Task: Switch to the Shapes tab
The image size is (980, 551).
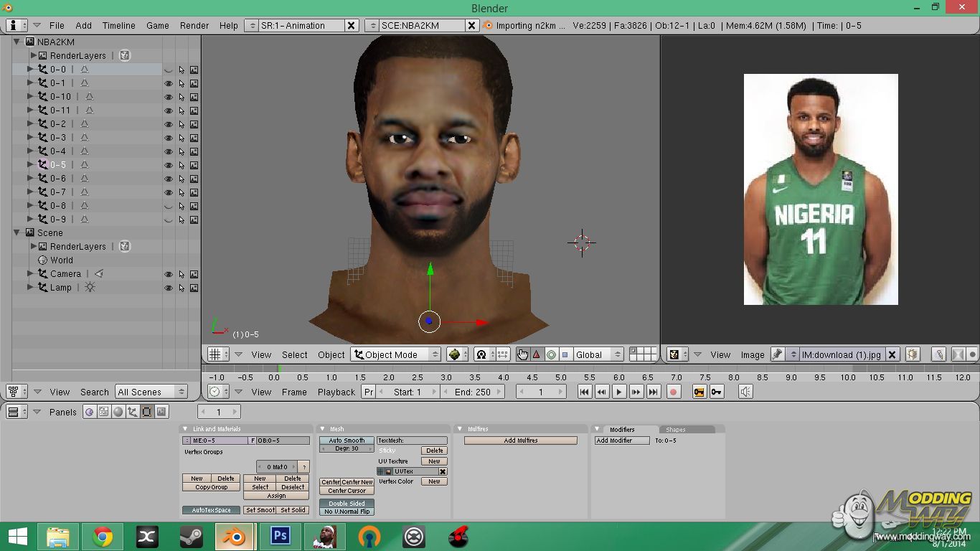Action: (x=676, y=430)
